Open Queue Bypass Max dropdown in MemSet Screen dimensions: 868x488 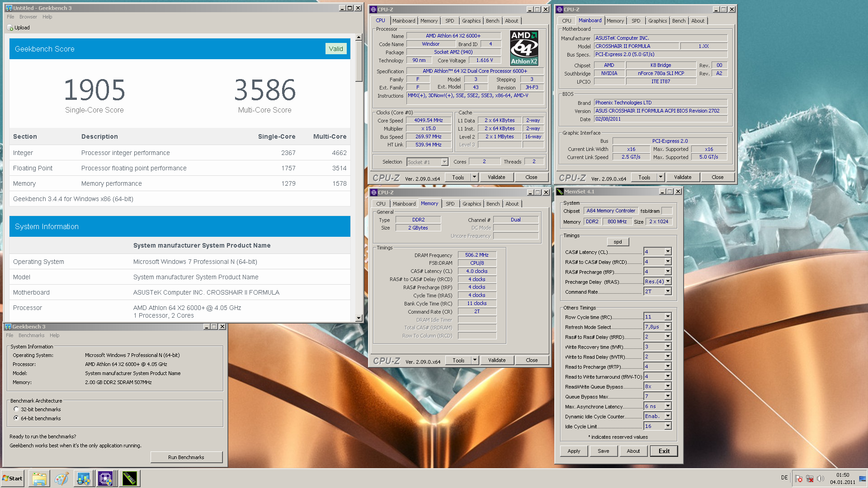[668, 396]
